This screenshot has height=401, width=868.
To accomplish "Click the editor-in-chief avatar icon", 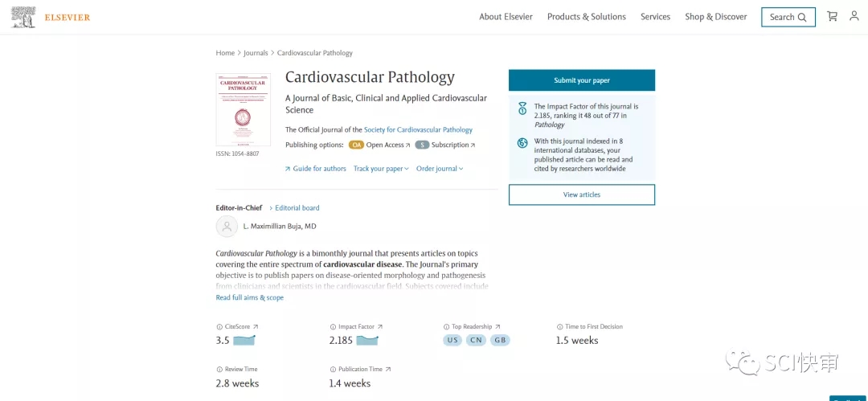I will (x=227, y=227).
